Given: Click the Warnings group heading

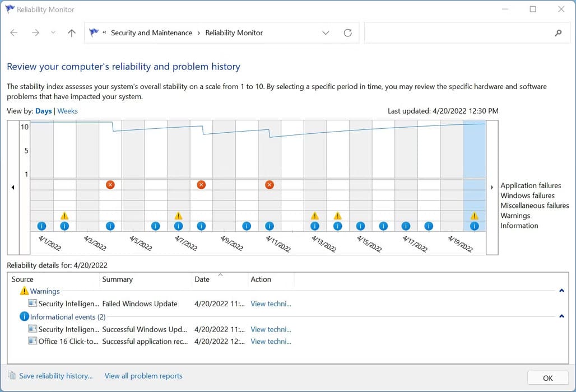Looking at the screenshot, I should coord(45,291).
